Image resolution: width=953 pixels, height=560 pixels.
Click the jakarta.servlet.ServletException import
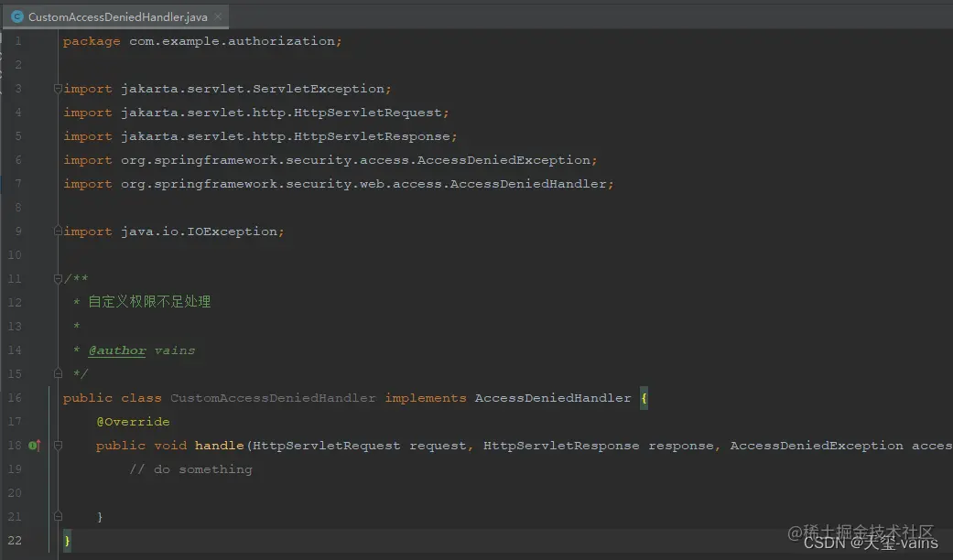point(253,89)
